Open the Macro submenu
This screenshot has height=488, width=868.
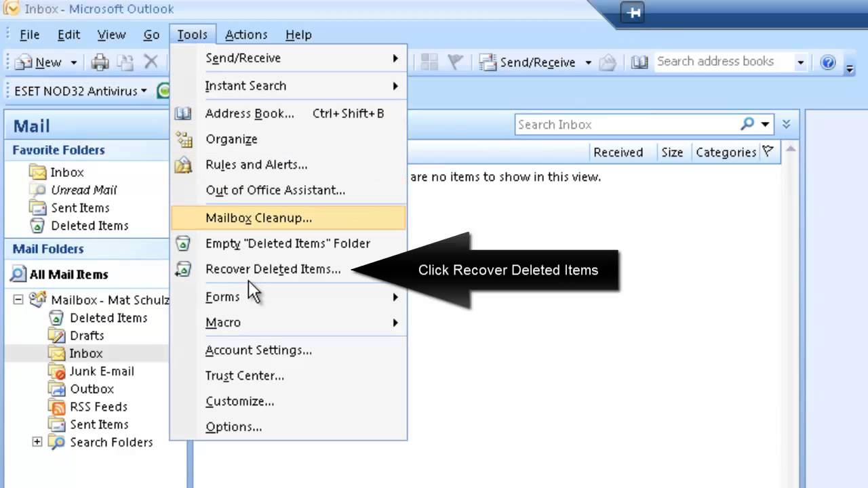pos(289,323)
